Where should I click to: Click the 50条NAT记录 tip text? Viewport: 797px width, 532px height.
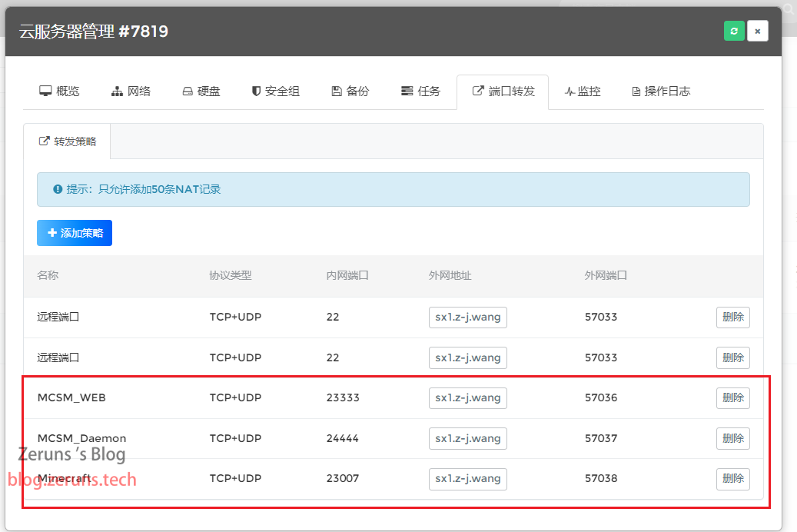(x=186, y=189)
